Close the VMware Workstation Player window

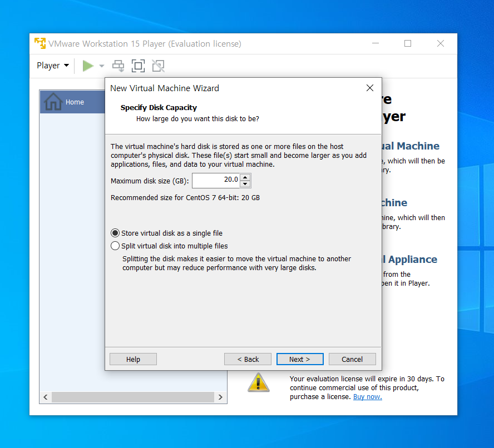point(441,43)
